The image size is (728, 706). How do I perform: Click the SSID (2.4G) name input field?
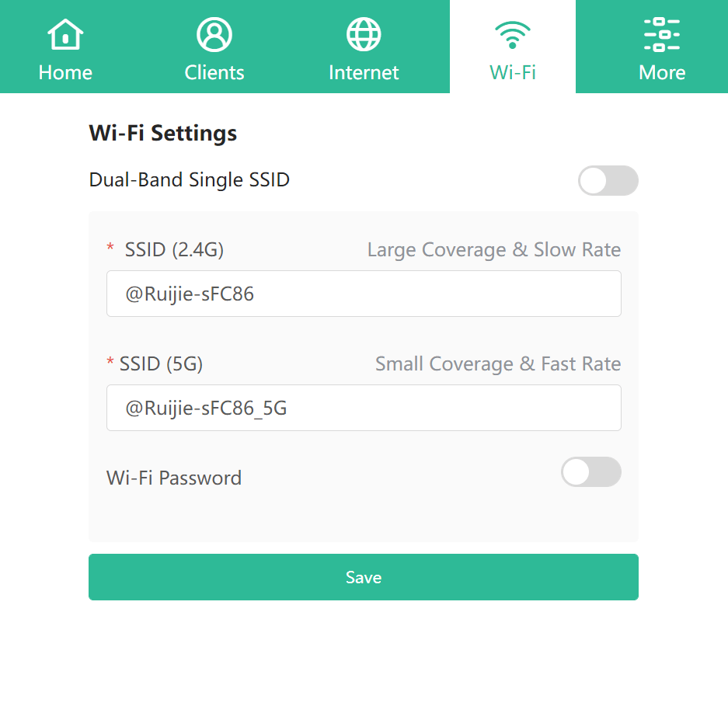(364, 294)
